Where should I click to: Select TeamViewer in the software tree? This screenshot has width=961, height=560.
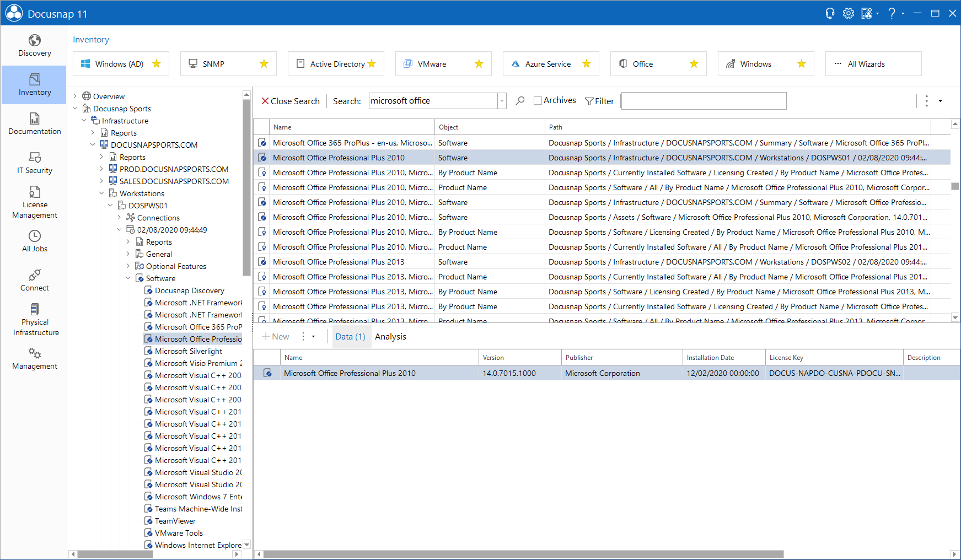coord(175,521)
